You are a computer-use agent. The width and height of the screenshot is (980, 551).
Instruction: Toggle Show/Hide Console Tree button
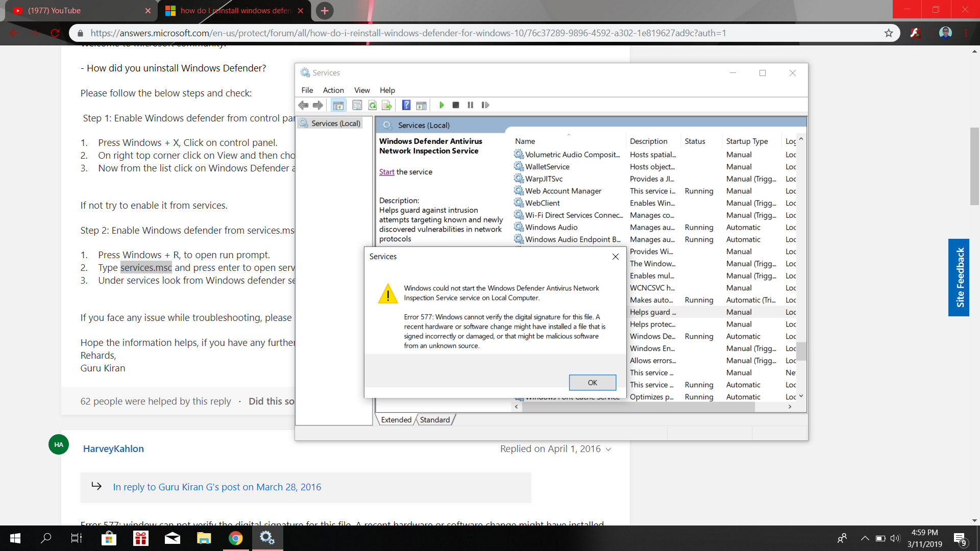338,105
